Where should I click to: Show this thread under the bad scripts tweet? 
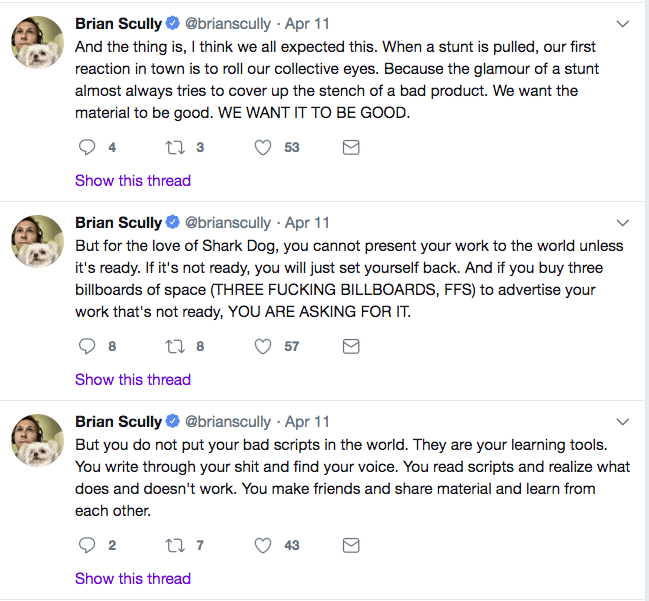point(133,579)
